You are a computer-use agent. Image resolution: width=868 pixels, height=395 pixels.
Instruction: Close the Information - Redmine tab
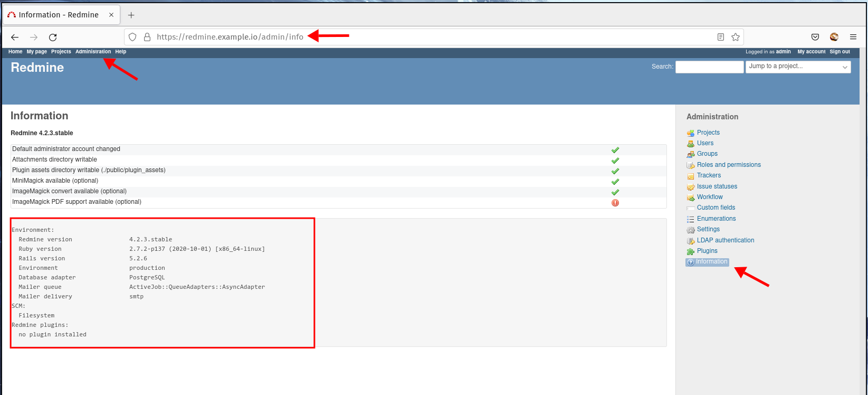(x=111, y=15)
